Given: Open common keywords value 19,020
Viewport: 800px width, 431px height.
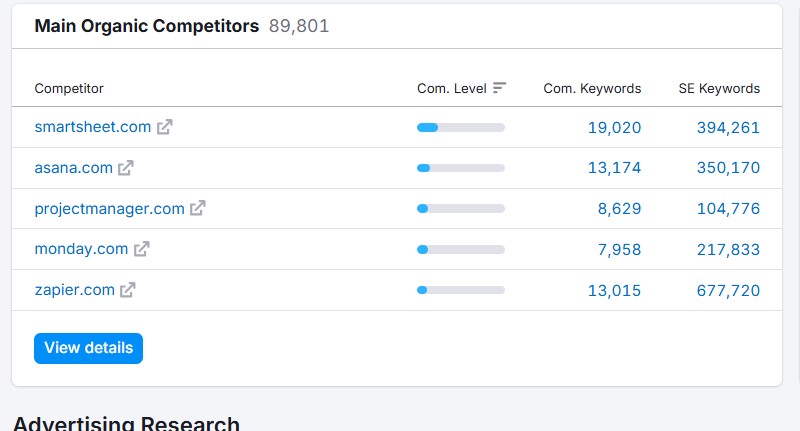Looking at the screenshot, I should 614,128.
